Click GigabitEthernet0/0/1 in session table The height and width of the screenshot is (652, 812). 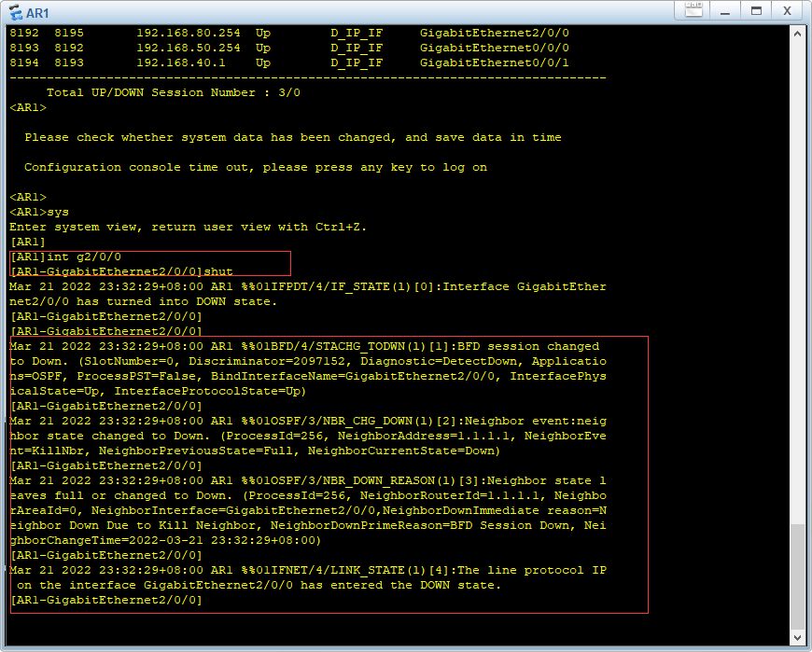494,62
